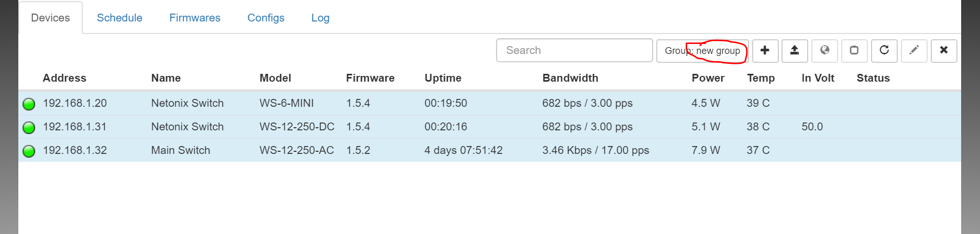Click the pencil edit icon
This screenshot has width=980, height=234.
[x=914, y=50]
